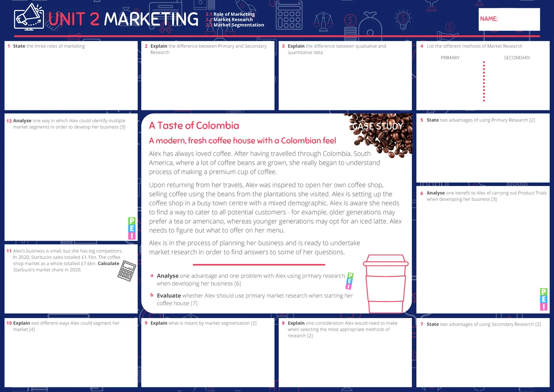Click the calculator icon in question 11

[126, 271]
